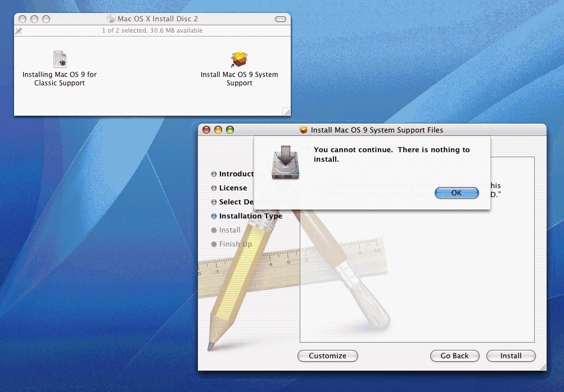Click the installer window resize grip
The image size is (564, 392).
click(542, 367)
